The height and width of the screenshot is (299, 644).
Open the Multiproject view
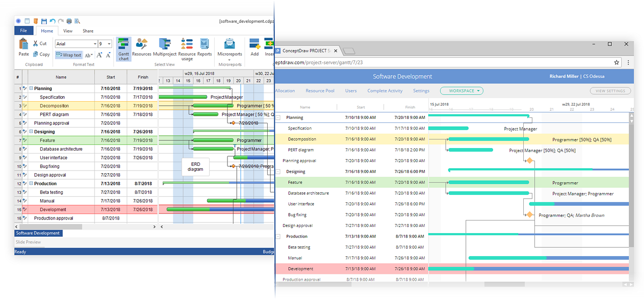pos(165,47)
